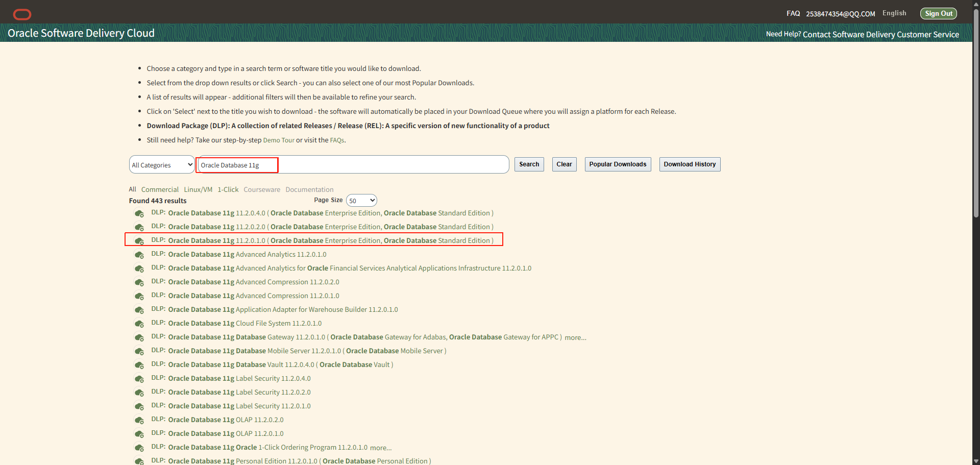Select the Commercial filter tab
Viewport: 980px width, 465px height.
[160, 189]
